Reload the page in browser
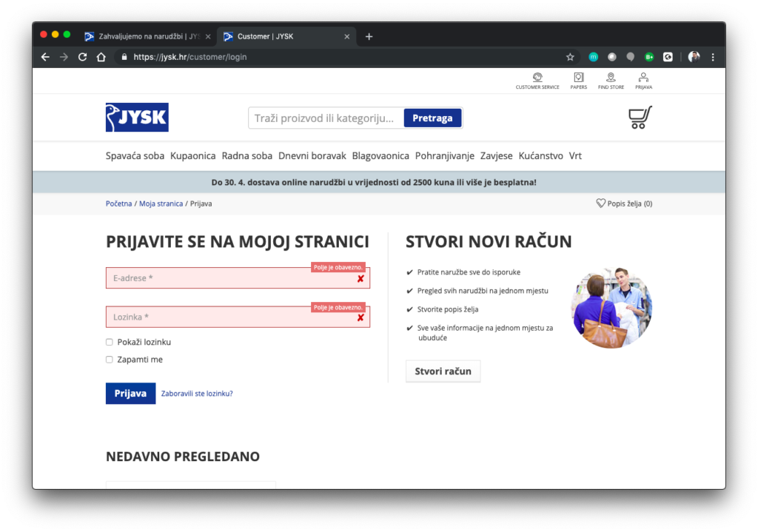 point(82,57)
